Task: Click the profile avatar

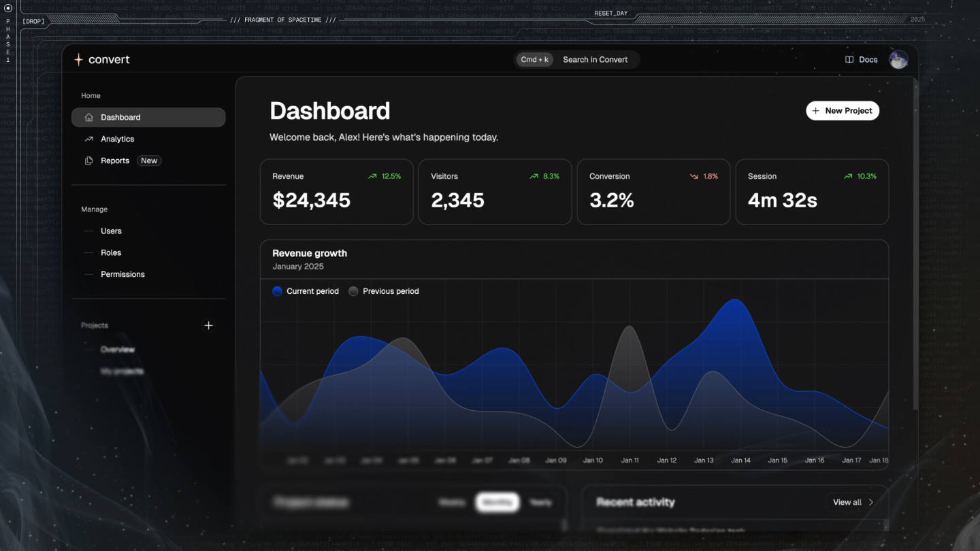Action: pos(899,59)
